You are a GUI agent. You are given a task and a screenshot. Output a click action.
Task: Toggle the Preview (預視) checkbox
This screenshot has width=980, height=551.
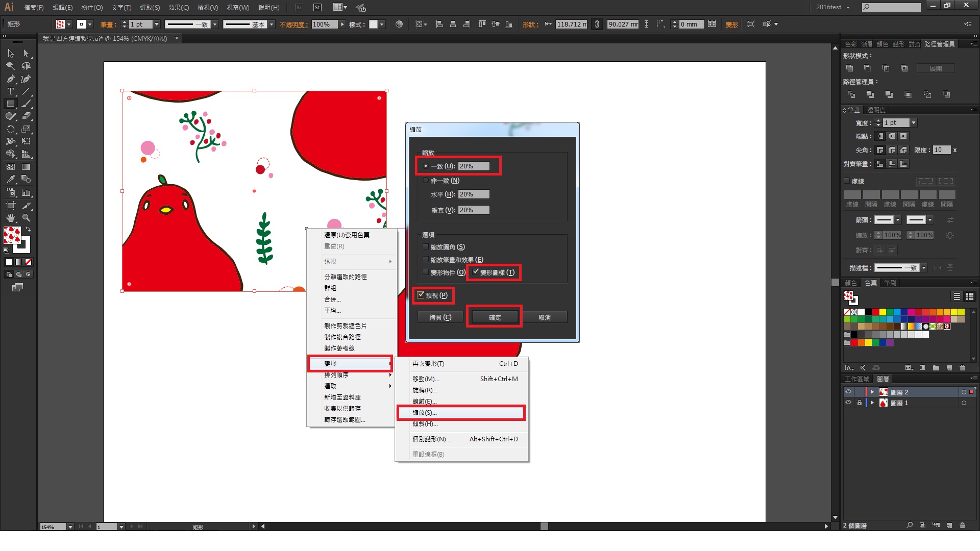421,295
